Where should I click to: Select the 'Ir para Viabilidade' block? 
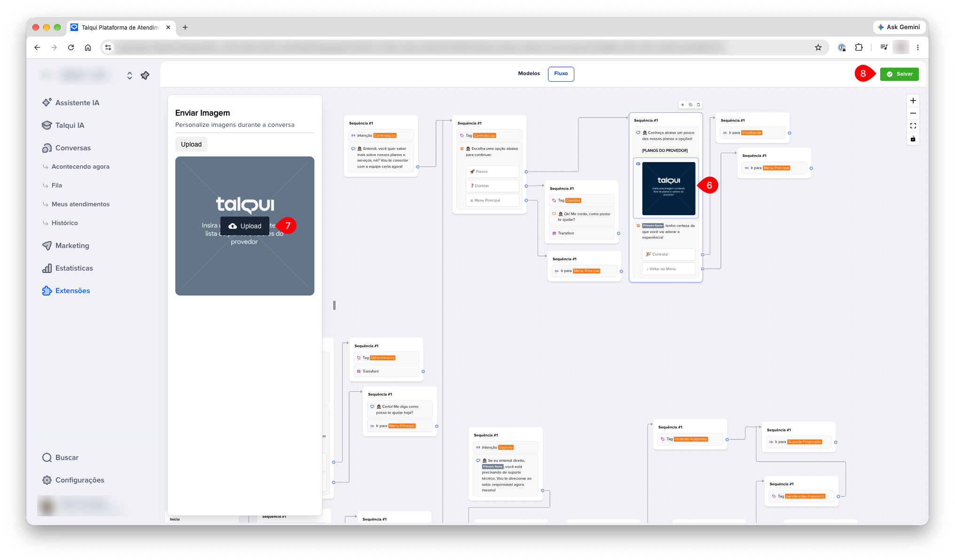[x=752, y=133]
